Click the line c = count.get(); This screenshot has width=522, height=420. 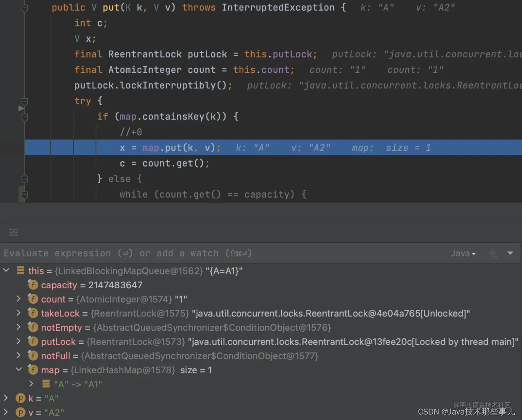pos(165,163)
